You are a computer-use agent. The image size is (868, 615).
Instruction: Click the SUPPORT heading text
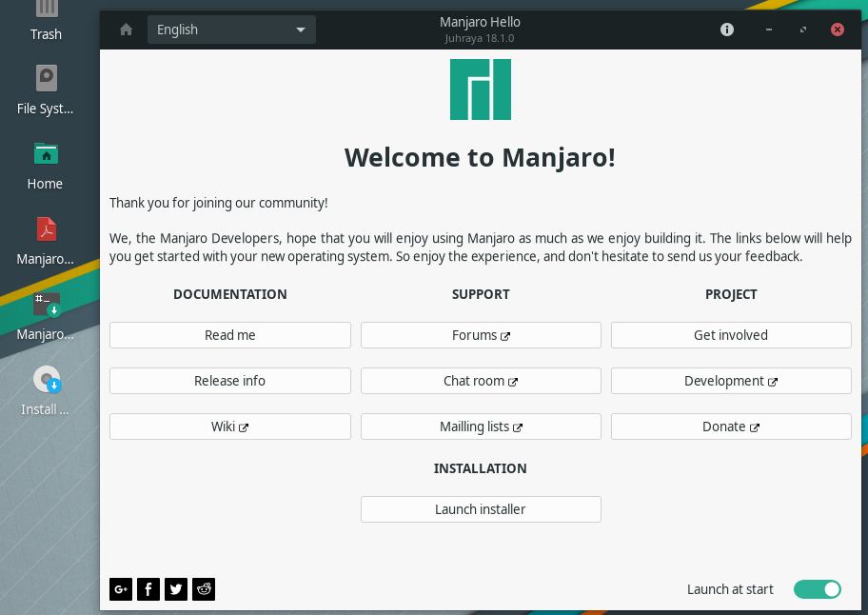tap(481, 294)
